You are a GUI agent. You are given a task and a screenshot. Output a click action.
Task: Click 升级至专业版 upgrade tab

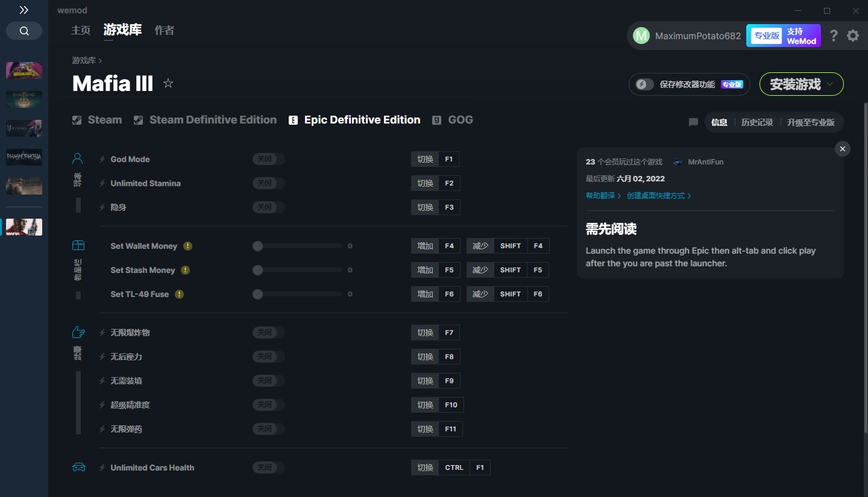(x=811, y=122)
